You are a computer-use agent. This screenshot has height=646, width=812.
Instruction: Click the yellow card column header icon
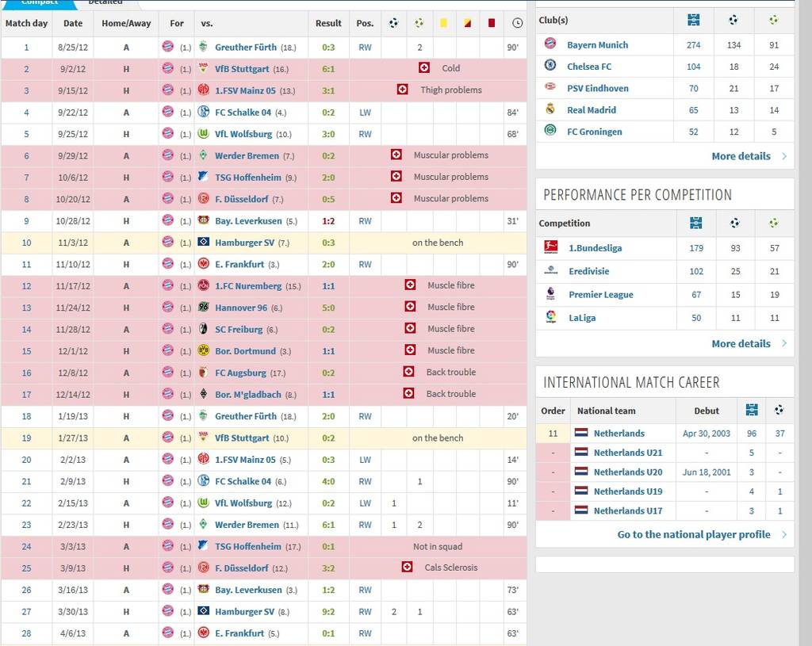point(443,23)
